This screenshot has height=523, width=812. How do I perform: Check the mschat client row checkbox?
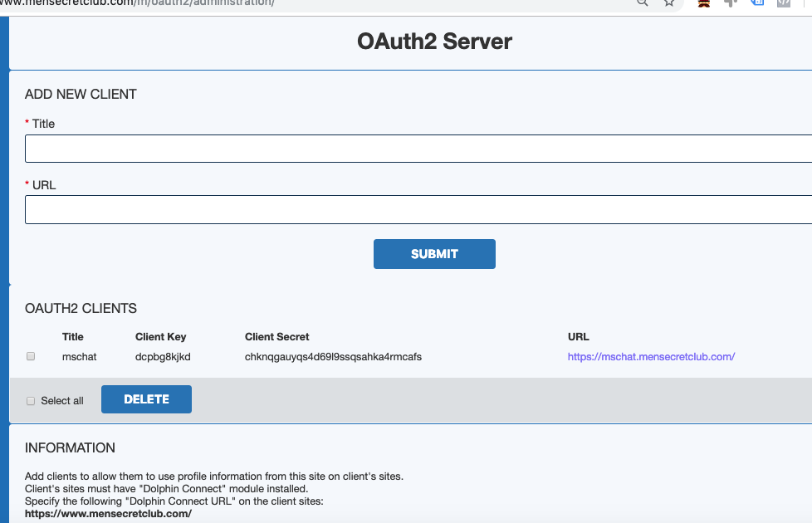31,356
